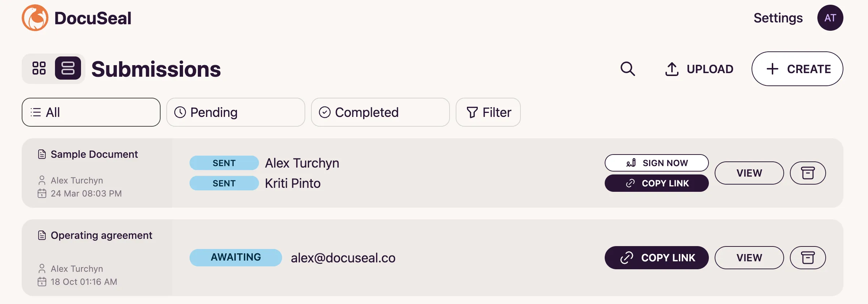This screenshot has width=868, height=304.
Task: Archive the Operating agreement submission
Action: coord(808,258)
